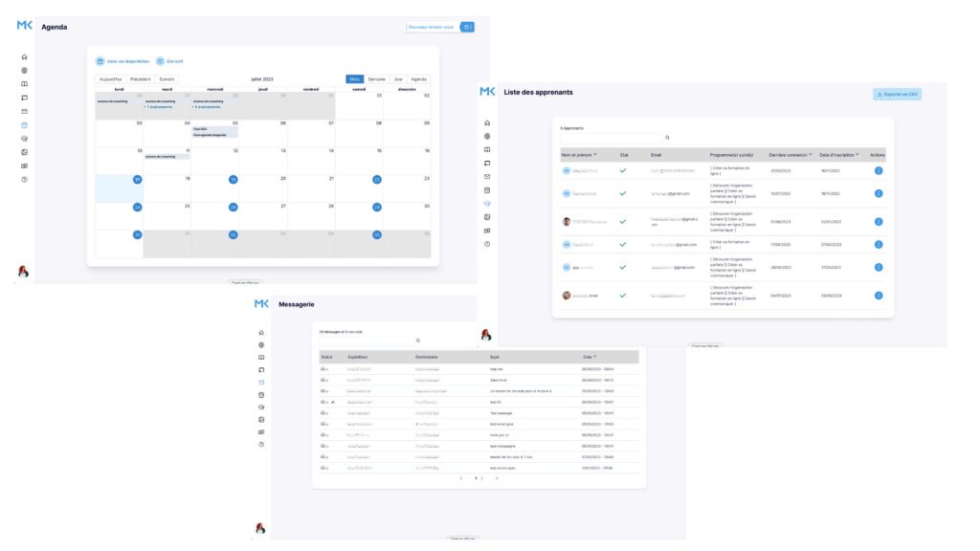Open filter on Date d'inscription column

pos(857,155)
